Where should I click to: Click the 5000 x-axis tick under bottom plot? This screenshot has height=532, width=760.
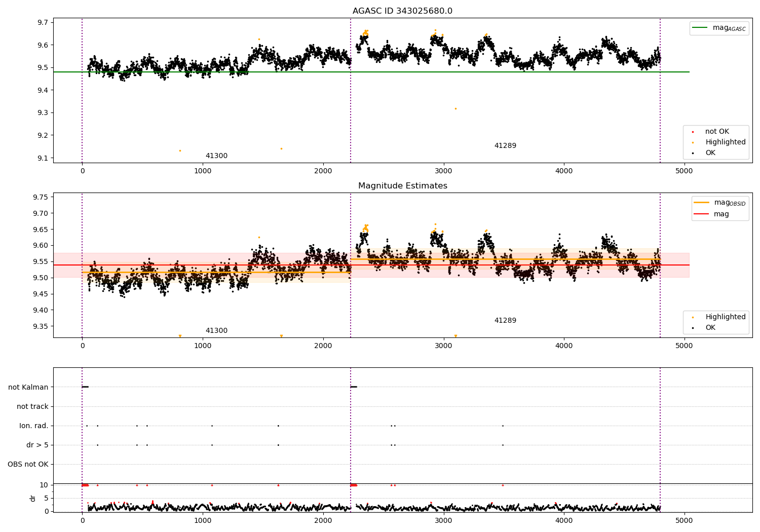coord(685,520)
